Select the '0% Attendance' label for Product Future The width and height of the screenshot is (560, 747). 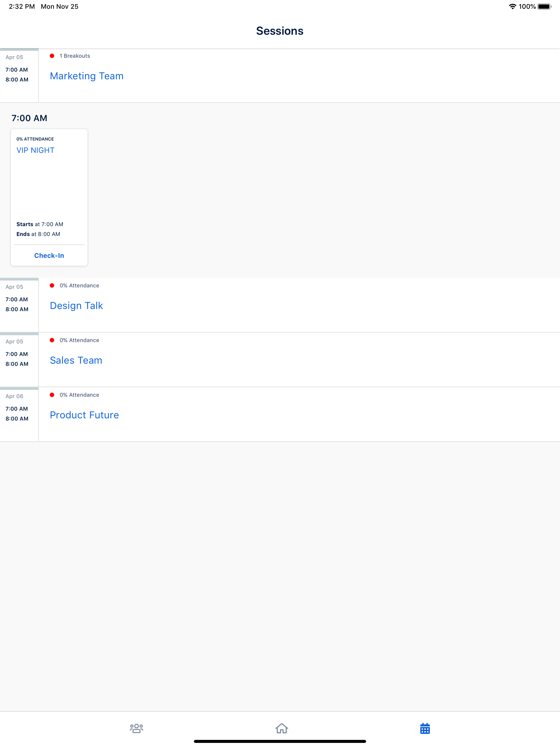pyautogui.click(x=79, y=395)
